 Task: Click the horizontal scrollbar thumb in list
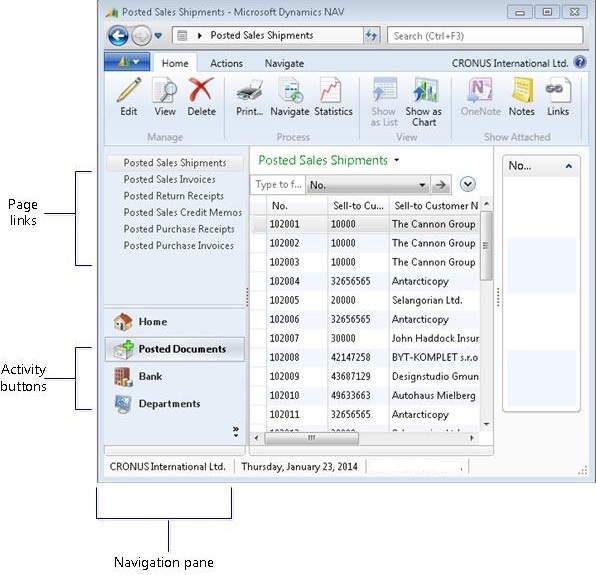[311, 438]
